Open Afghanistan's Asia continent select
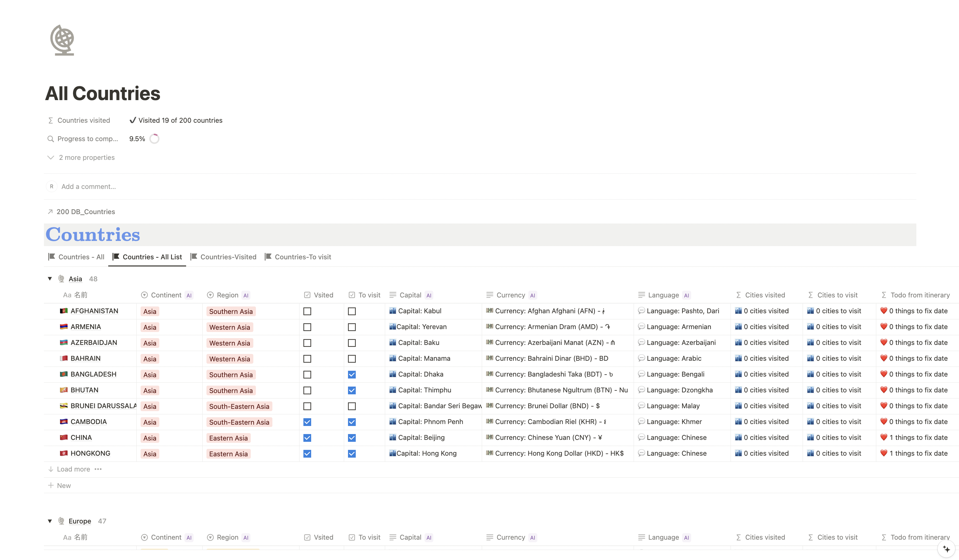 coord(150,312)
